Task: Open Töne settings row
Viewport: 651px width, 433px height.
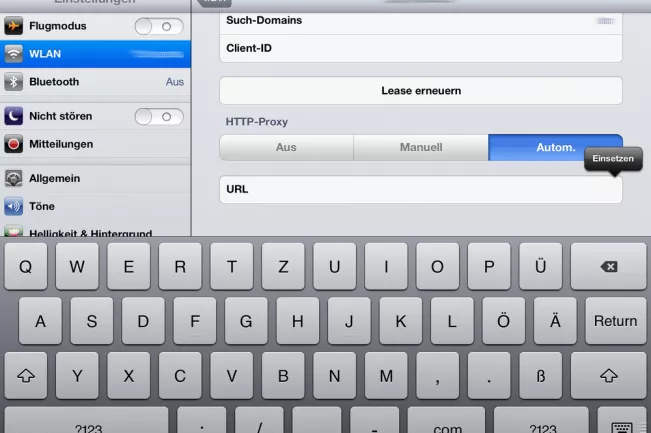Action: pos(95,206)
